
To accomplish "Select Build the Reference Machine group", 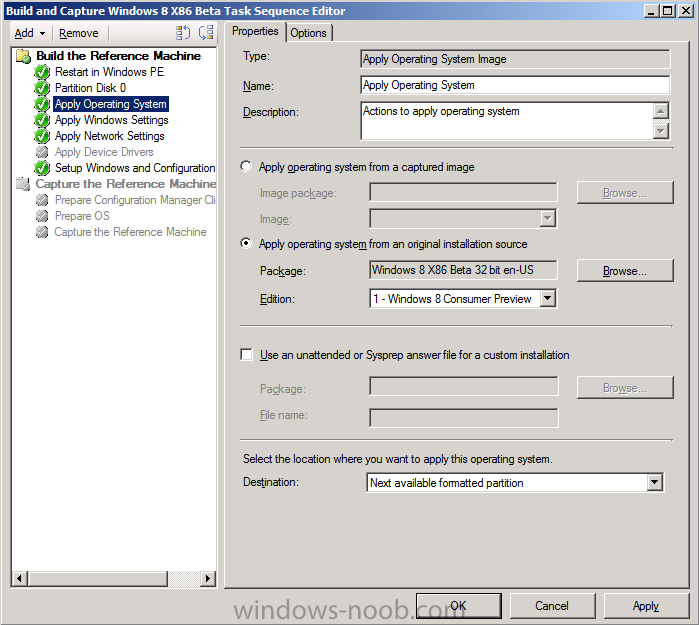I will [x=119, y=56].
